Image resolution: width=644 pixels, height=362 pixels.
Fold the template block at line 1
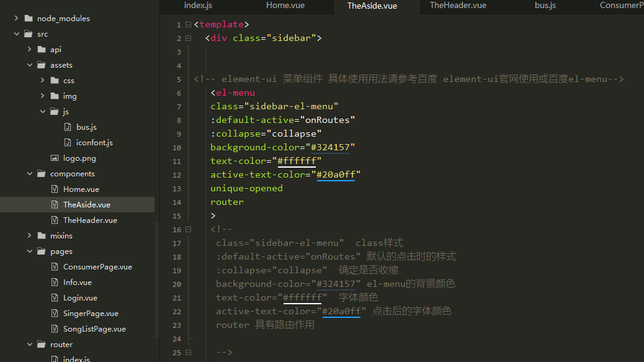coord(188,25)
